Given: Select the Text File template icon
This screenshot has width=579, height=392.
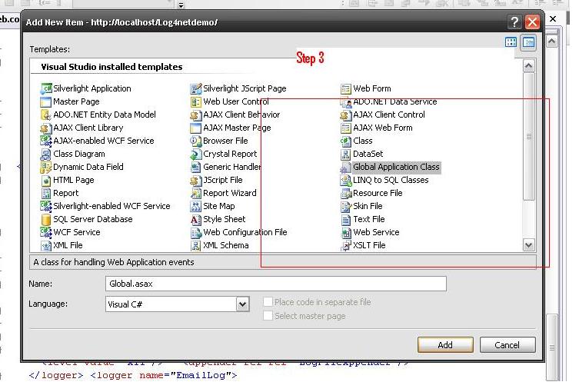Looking at the screenshot, I should 345,219.
